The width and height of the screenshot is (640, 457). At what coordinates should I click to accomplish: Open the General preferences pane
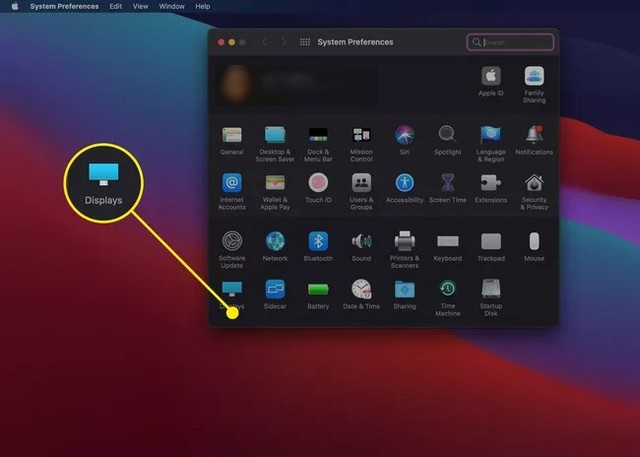[232, 141]
